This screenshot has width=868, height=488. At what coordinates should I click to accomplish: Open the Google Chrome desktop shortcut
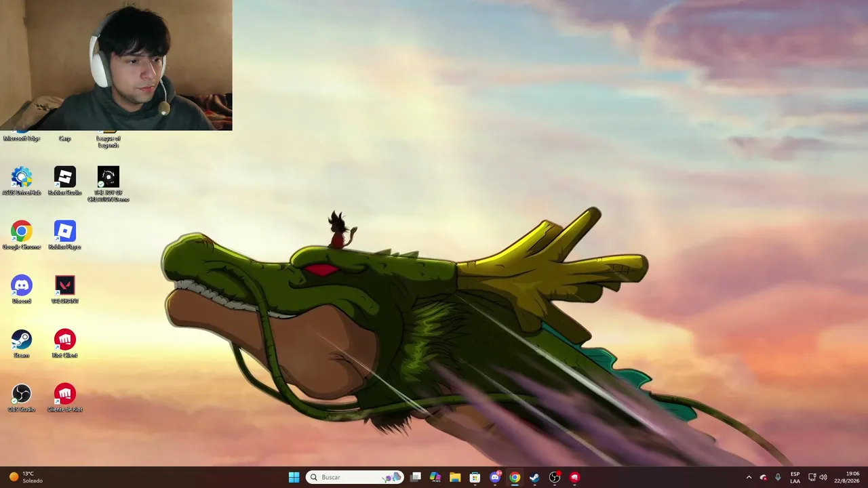point(22,235)
